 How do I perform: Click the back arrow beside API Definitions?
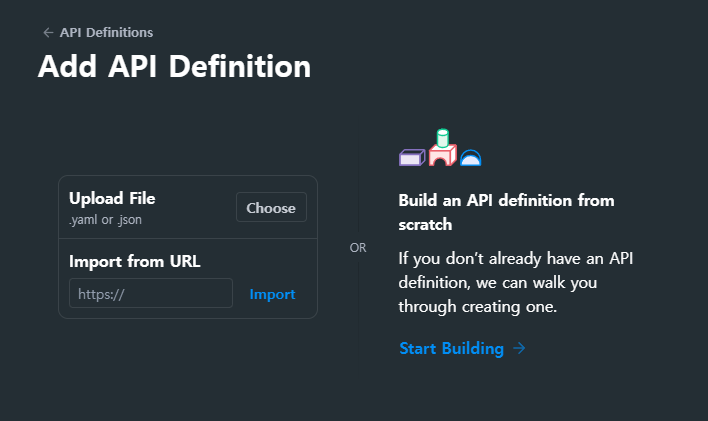tap(47, 33)
